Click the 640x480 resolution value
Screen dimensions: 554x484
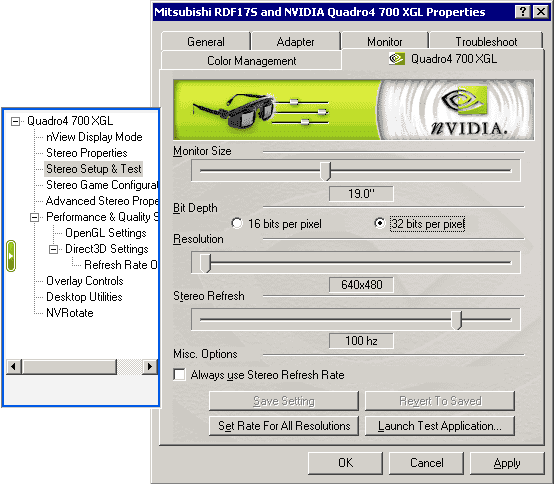tap(361, 285)
